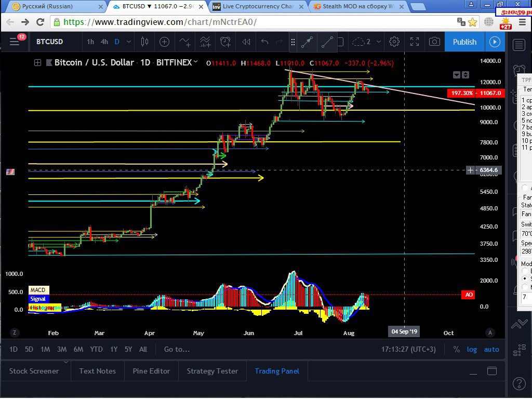Select the trend line tool in floating toolbar
532x399 pixels.
(x=327, y=42)
